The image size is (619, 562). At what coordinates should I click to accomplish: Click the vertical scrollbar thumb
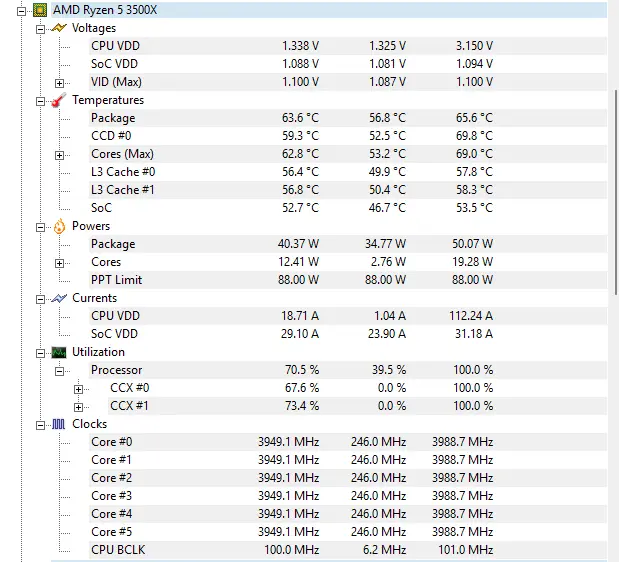pos(616,193)
